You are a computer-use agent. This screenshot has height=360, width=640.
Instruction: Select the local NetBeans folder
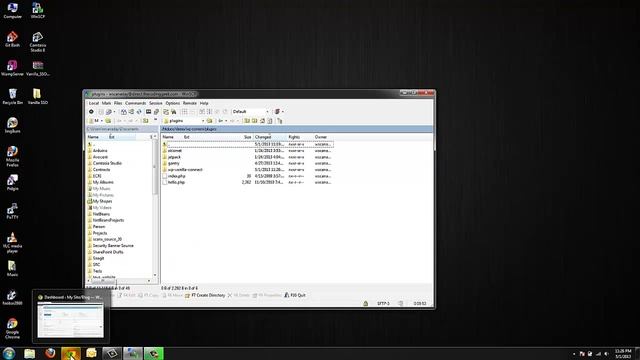(x=101, y=214)
